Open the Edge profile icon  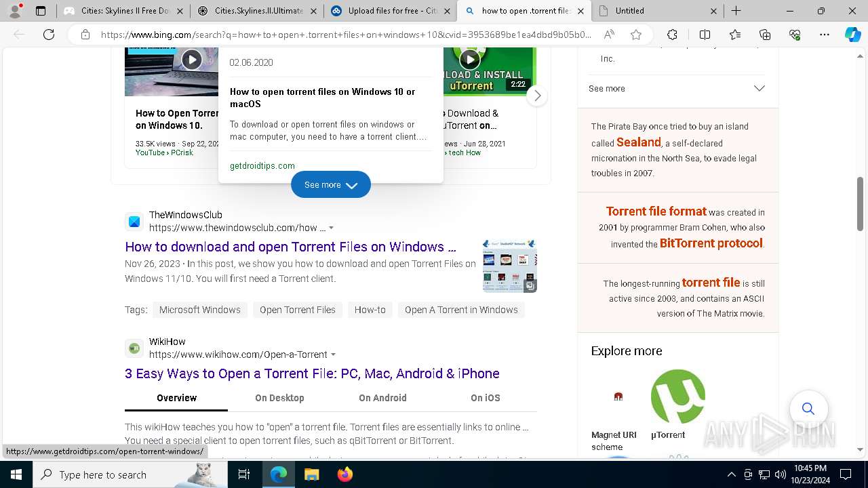click(x=15, y=11)
